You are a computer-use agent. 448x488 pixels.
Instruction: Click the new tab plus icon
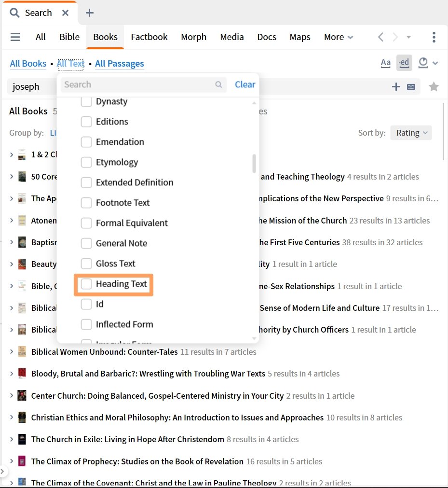tap(89, 13)
